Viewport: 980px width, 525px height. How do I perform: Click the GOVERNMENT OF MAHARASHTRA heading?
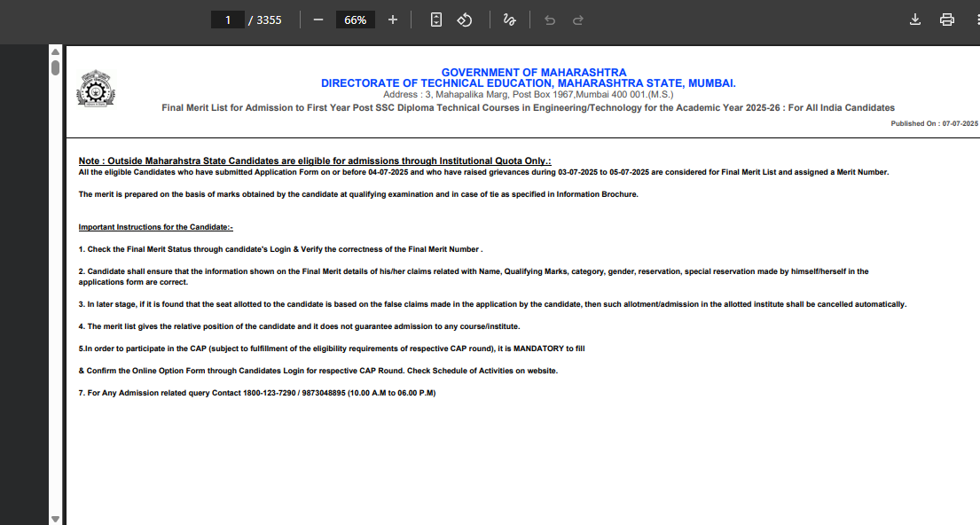(x=533, y=72)
